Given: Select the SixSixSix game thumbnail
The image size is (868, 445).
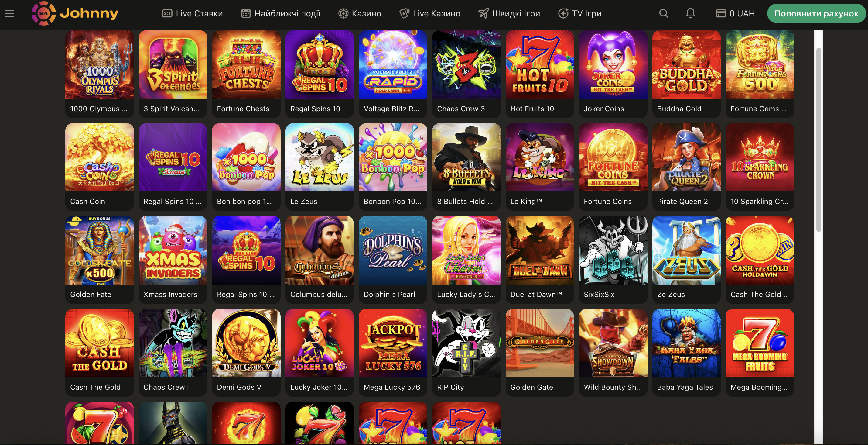Looking at the screenshot, I should pos(613,250).
